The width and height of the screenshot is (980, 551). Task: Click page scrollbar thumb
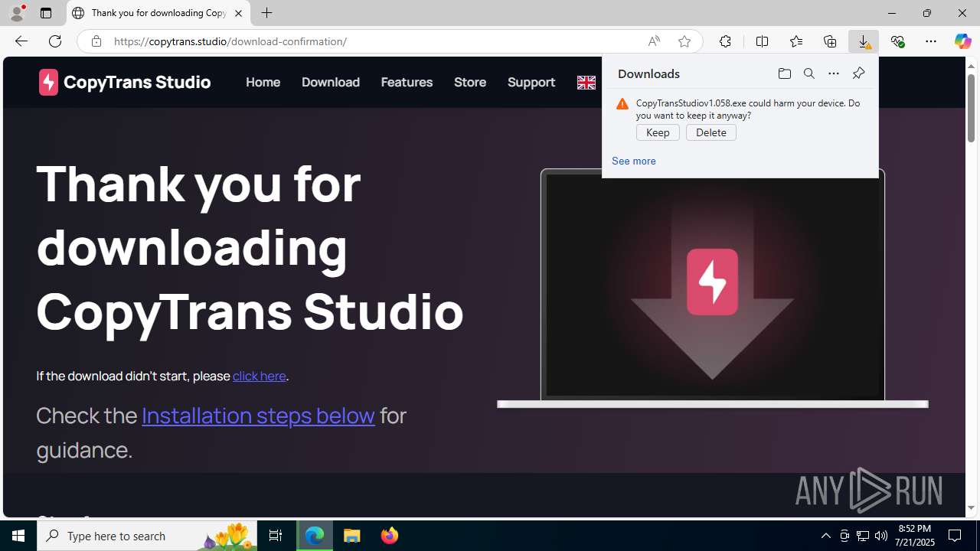pyautogui.click(x=971, y=107)
